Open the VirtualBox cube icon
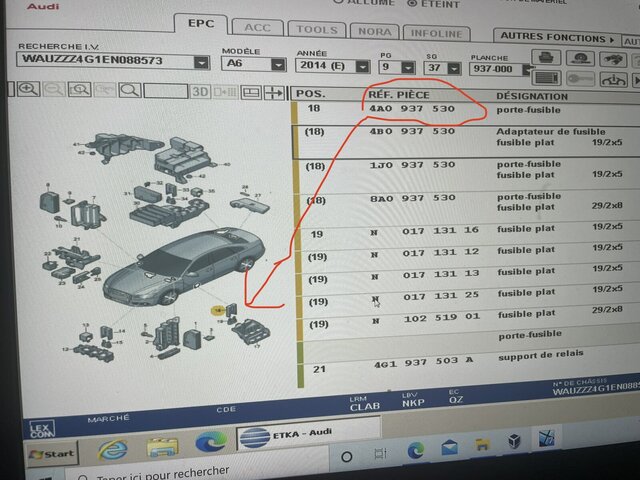 [x=515, y=441]
